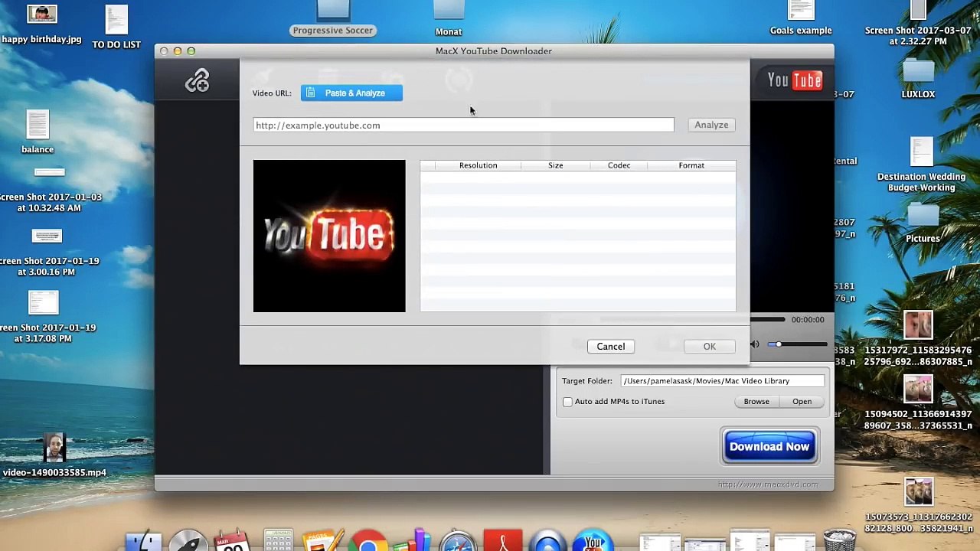
Task: Select the 15317972_11583295476 image file
Action: pyautogui.click(x=918, y=338)
